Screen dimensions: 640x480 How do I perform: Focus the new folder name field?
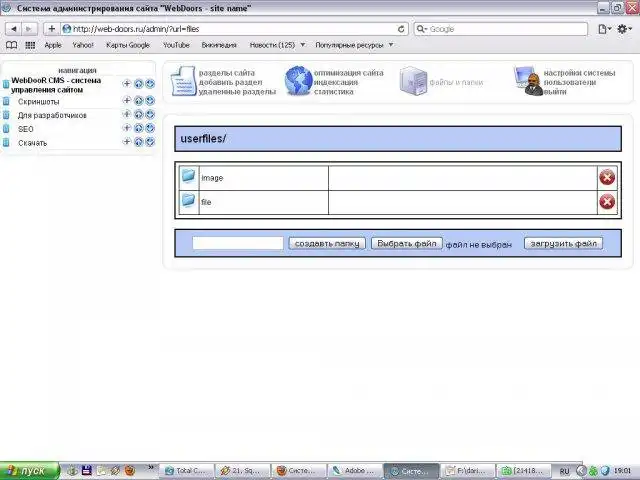pyautogui.click(x=238, y=243)
